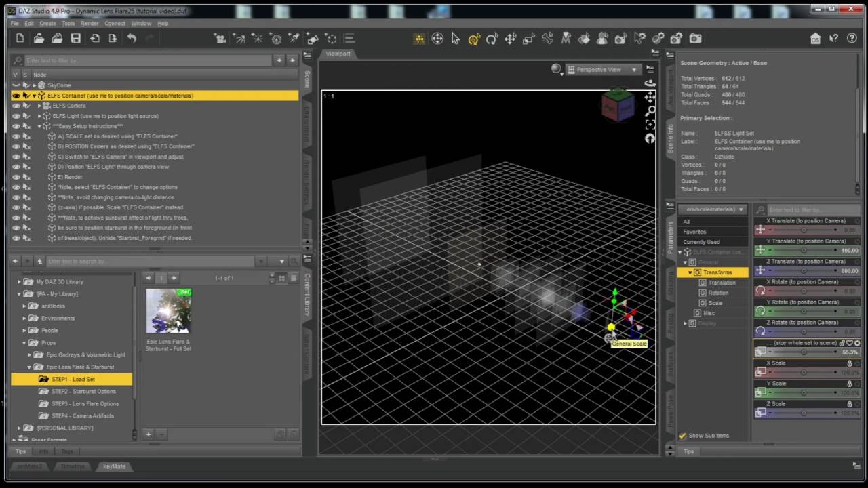Click the Scene filter text field

point(148,60)
